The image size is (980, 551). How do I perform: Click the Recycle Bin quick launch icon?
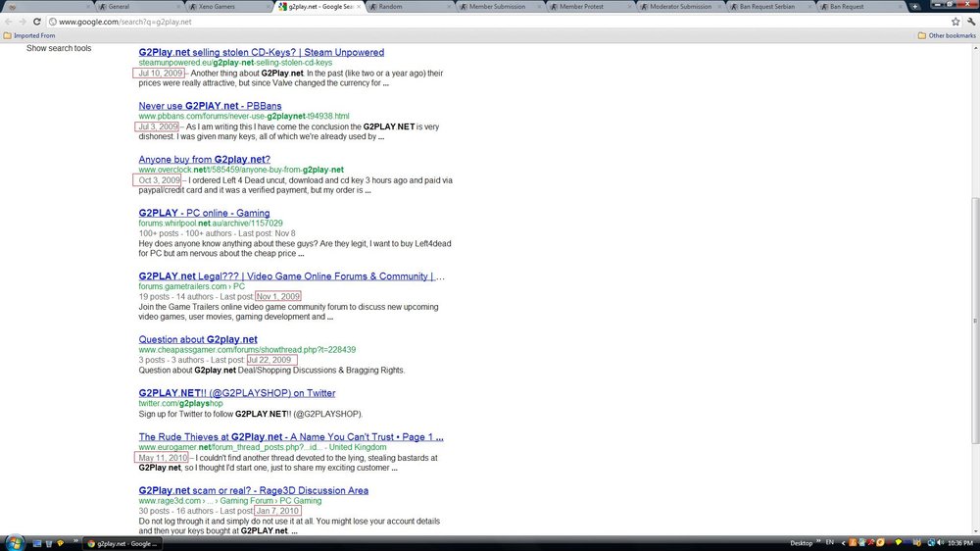click(49, 543)
